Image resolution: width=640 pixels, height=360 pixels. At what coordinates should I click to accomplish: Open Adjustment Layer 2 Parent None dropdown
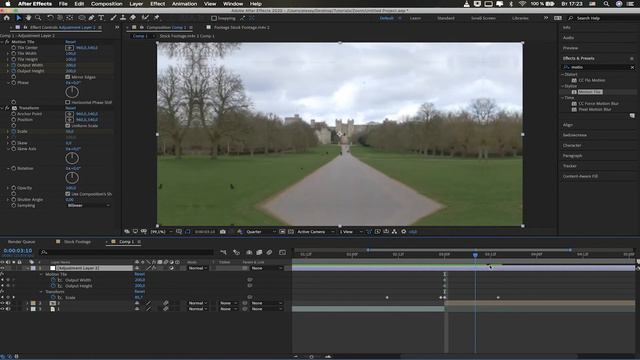[267, 268]
